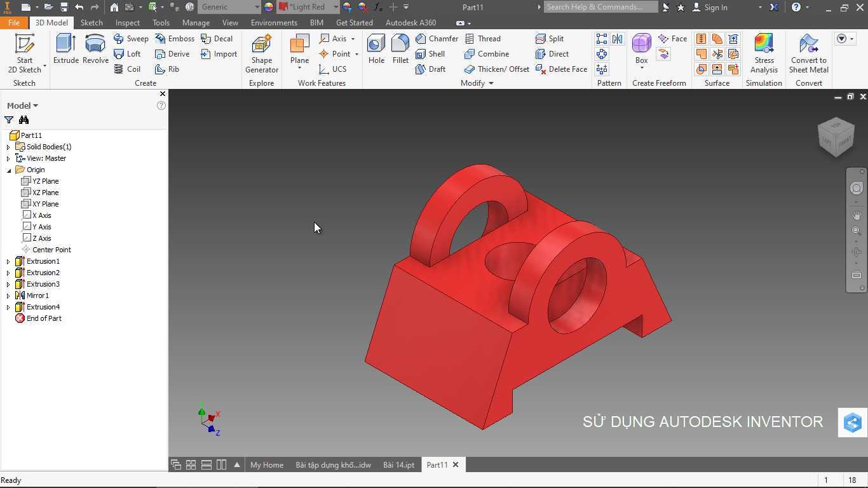The image size is (868, 488).
Task: Expand the Extrusion1 feature
Action: pyautogui.click(x=8, y=261)
